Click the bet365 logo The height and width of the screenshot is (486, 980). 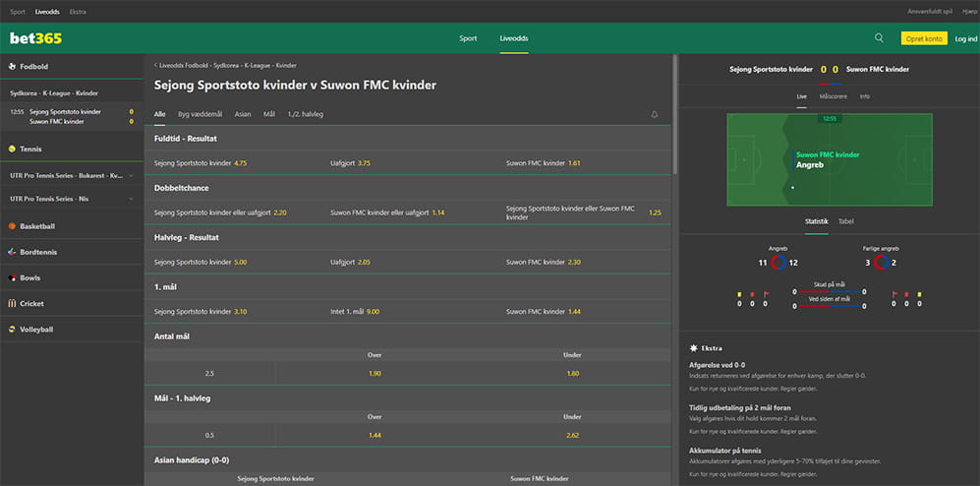pyautogui.click(x=35, y=38)
